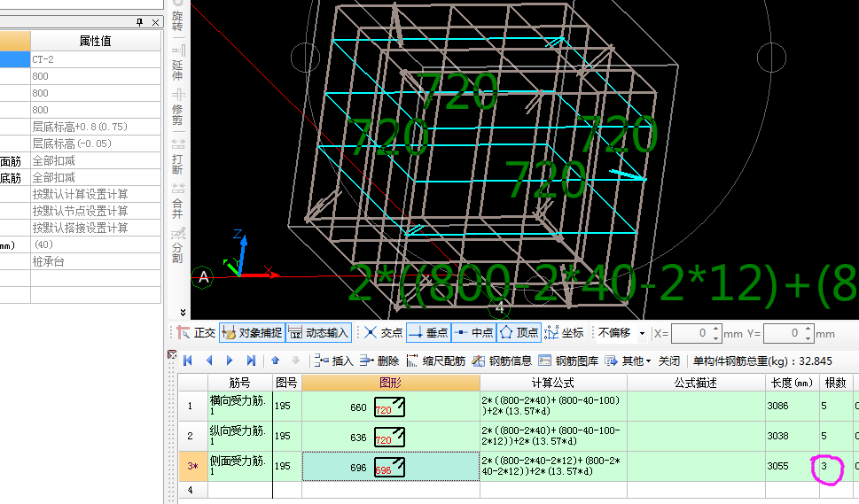Click 插入 insert row button
The image size is (859, 504).
pos(333,361)
